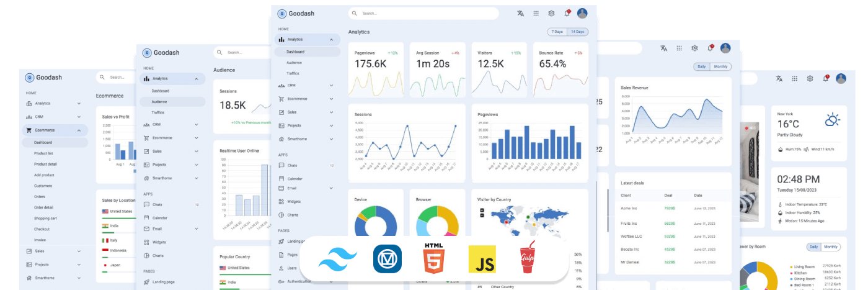868x290 pixels.
Task: Open the apps grid icon in the Analytics window header
Action: [x=536, y=13]
